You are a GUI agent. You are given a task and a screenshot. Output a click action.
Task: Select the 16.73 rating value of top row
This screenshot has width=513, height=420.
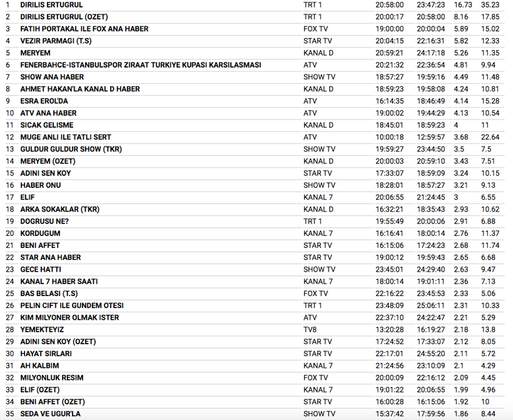coord(462,5)
